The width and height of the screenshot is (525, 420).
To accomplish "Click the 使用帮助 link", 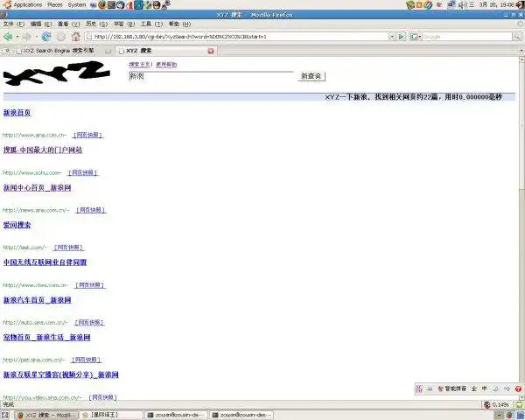I will [166, 64].
